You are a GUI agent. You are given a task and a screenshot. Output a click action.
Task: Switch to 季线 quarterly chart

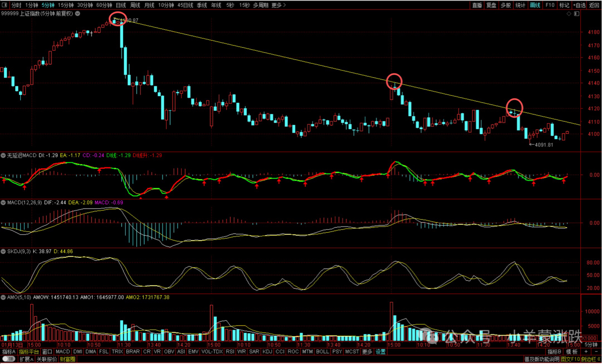[202, 5]
